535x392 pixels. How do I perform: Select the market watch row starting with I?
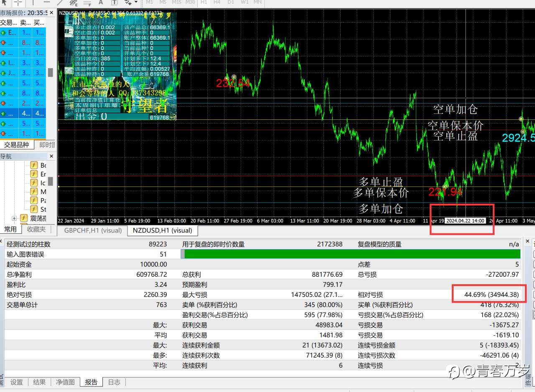(23, 63)
